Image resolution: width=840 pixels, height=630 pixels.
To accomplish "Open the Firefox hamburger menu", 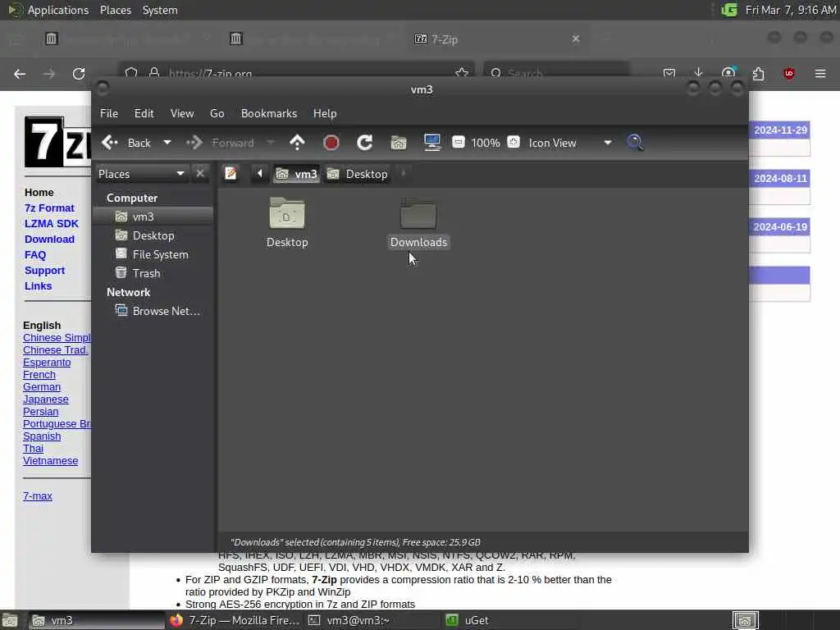I will 820,73.
